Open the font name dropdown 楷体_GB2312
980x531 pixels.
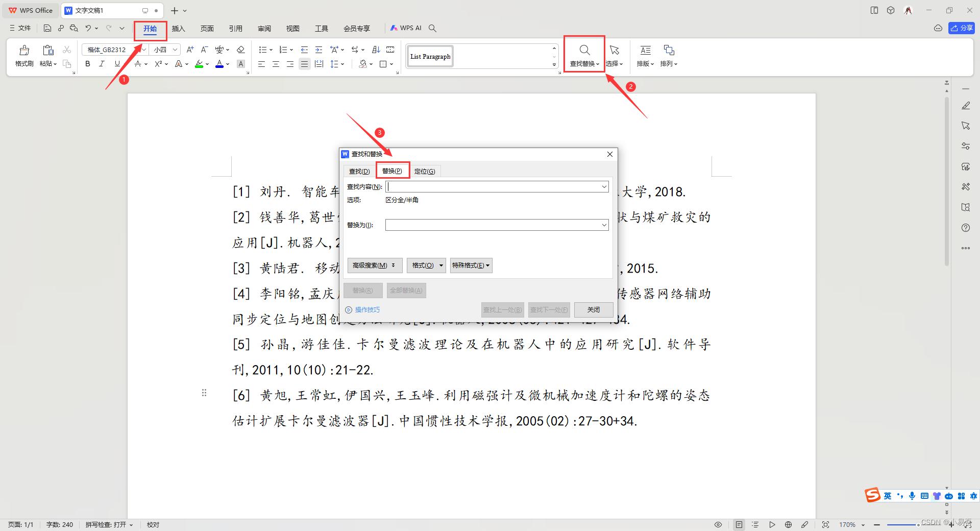[144, 50]
